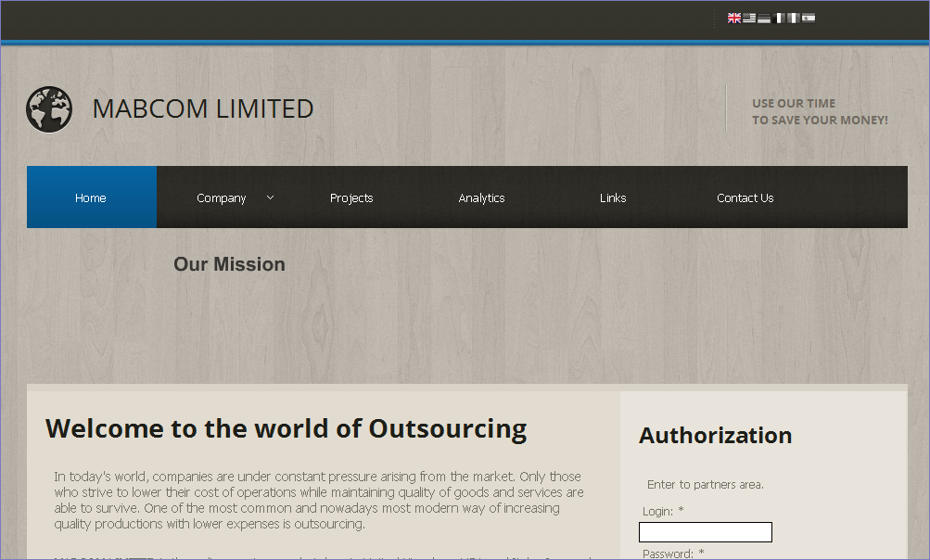This screenshot has height=560, width=930.
Task: Open the Contact Us page
Action: point(745,198)
